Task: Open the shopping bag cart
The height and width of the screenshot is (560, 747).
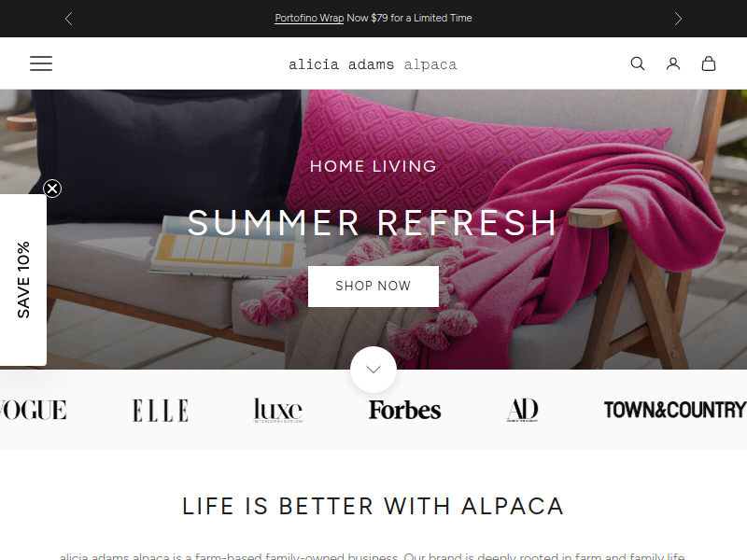Action: [x=709, y=63]
